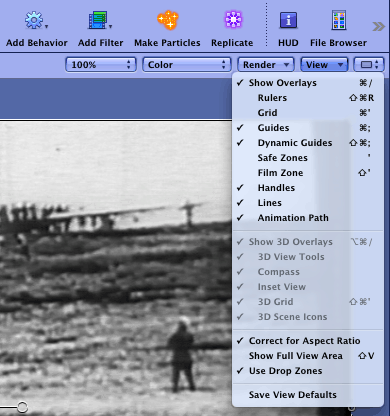Click the slider knob below the canvas

click(x=22, y=407)
